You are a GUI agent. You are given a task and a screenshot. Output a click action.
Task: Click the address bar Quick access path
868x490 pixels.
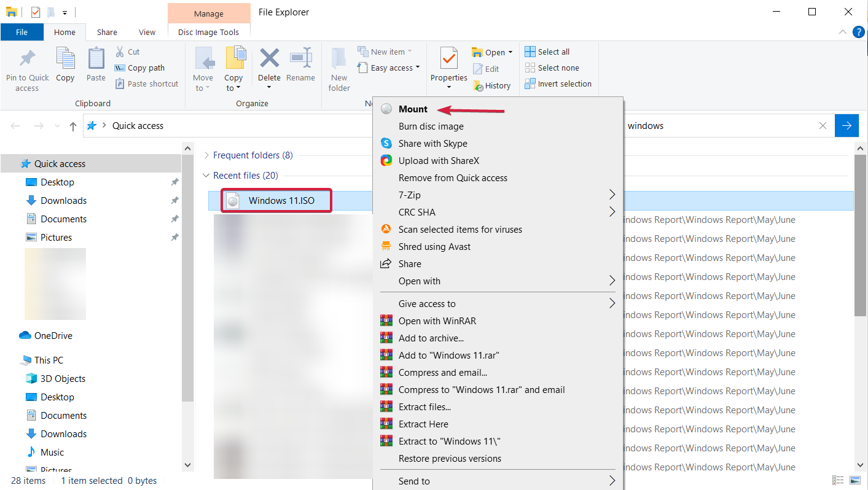coord(138,126)
